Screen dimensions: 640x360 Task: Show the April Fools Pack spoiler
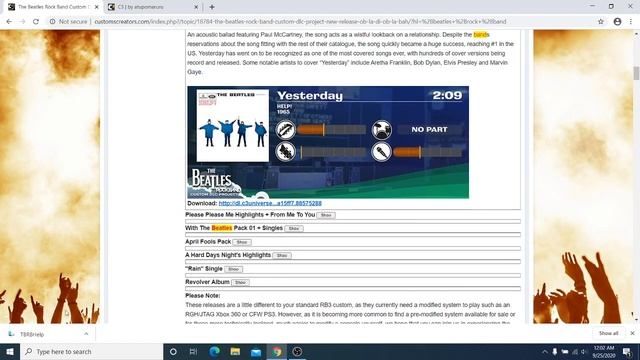pyautogui.click(x=242, y=242)
